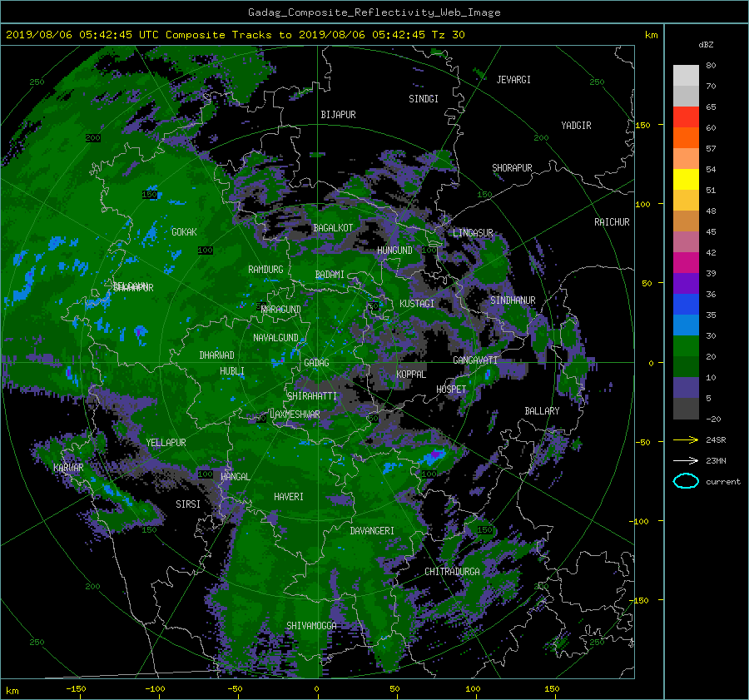Click the HOSPET city label
The height and width of the screenshot is (700, 749).
click(x=451, y=390)
